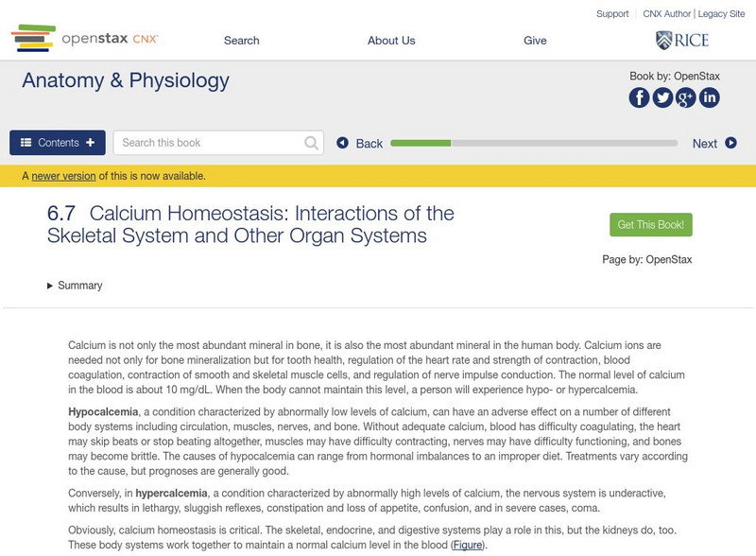Click the 6.7 Calcium Homeostasis page heading
Viewport: 756px width, 556px height.
click(x=250, y=224)
